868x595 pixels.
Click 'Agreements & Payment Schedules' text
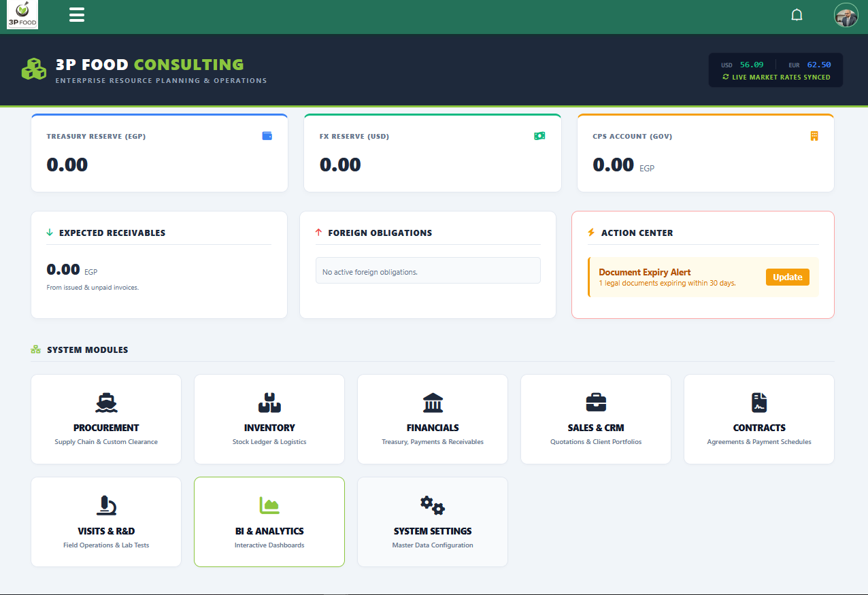759,442
